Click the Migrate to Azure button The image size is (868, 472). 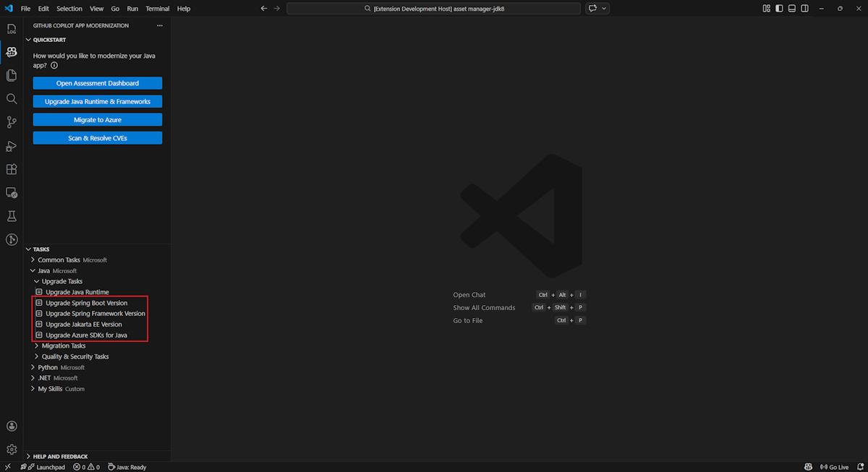(x=98, y=120)
